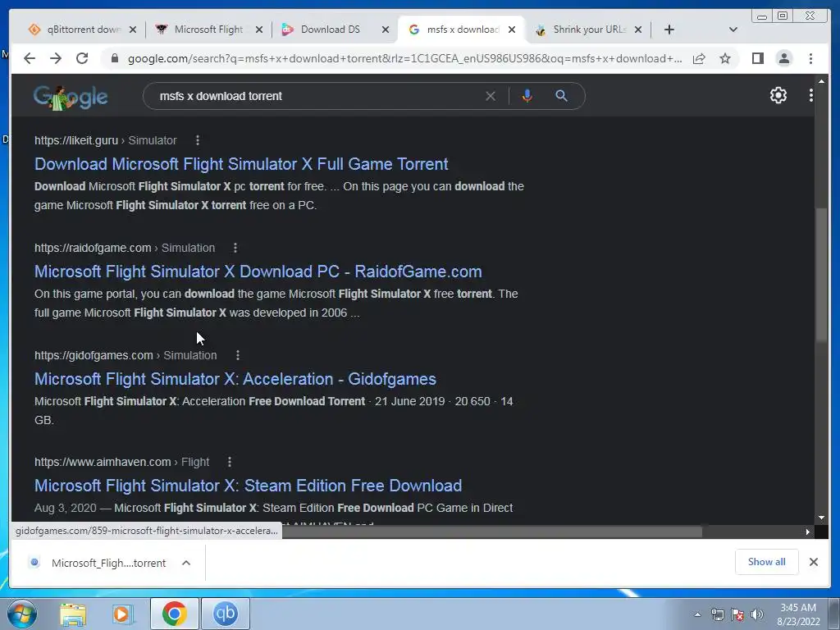This screenshot has width=840, height=630.
Task: Go forward with the browser arrow
Action: [x=56, y=58]
